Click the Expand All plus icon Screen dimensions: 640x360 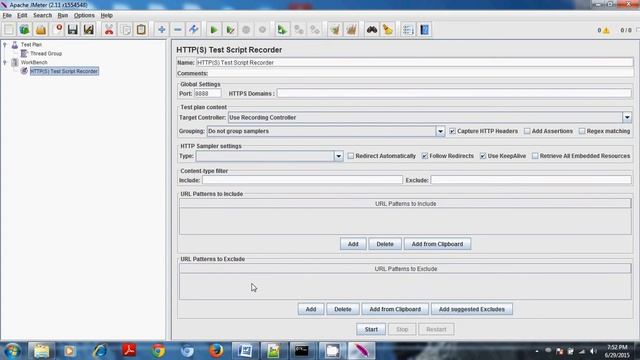point(162,29)
